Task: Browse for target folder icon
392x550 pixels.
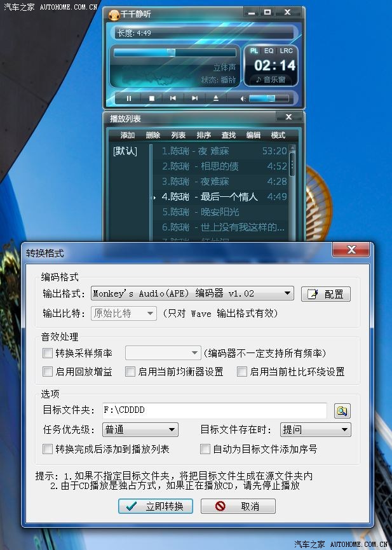Action: coord(342,411)
